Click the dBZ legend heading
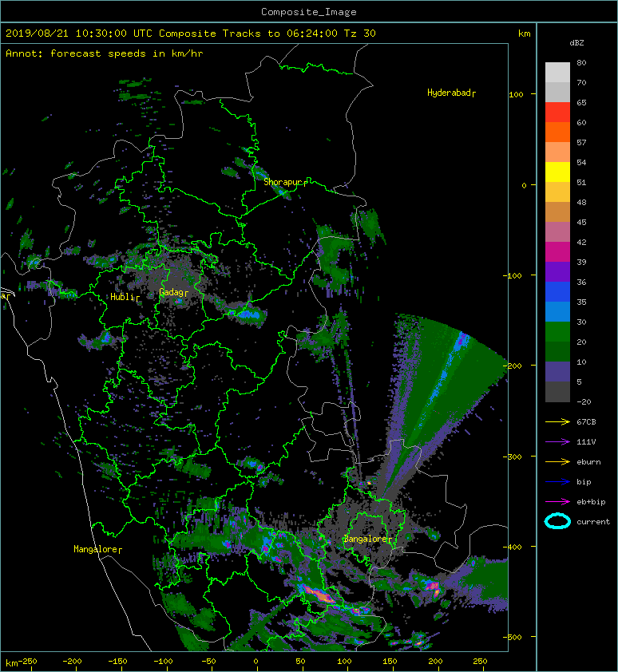This screenshot has width=618, height=672. click(576, 43)
